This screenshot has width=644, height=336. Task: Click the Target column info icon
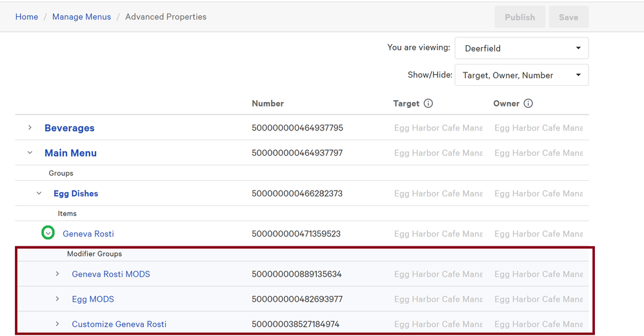(428, 103)
